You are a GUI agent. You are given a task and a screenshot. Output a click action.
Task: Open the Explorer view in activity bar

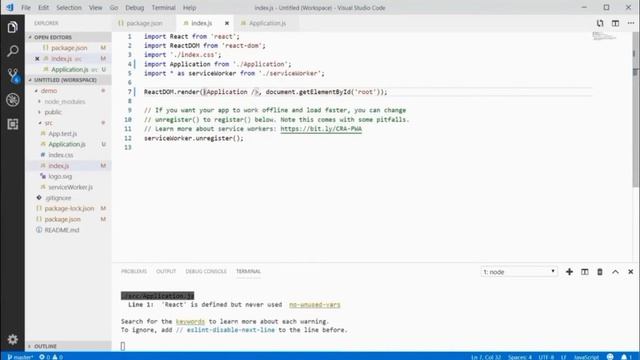[x=12, y=27]
